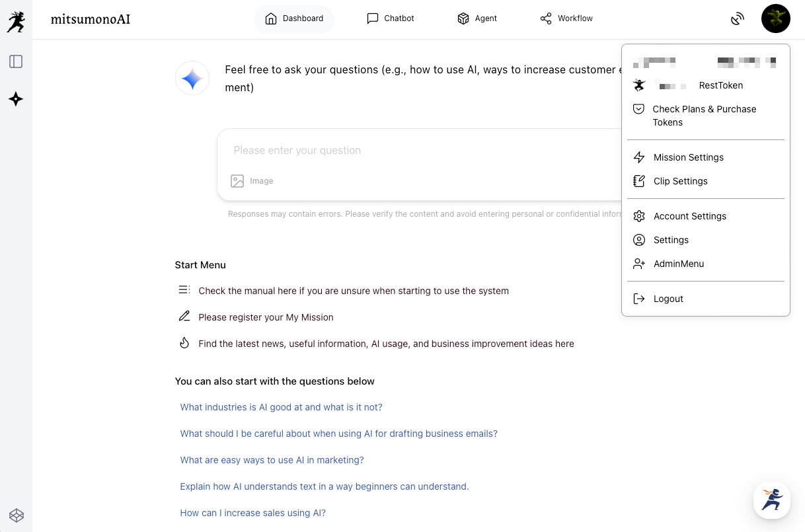Choose Clip Settings in the dropdown menu
Viewport: 805px width, 532px height.
(680, 181)
